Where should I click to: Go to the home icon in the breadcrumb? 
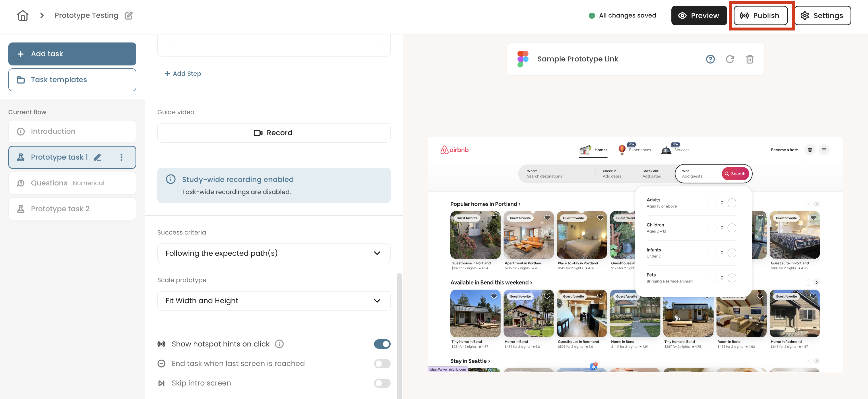(x=23, y=16)
